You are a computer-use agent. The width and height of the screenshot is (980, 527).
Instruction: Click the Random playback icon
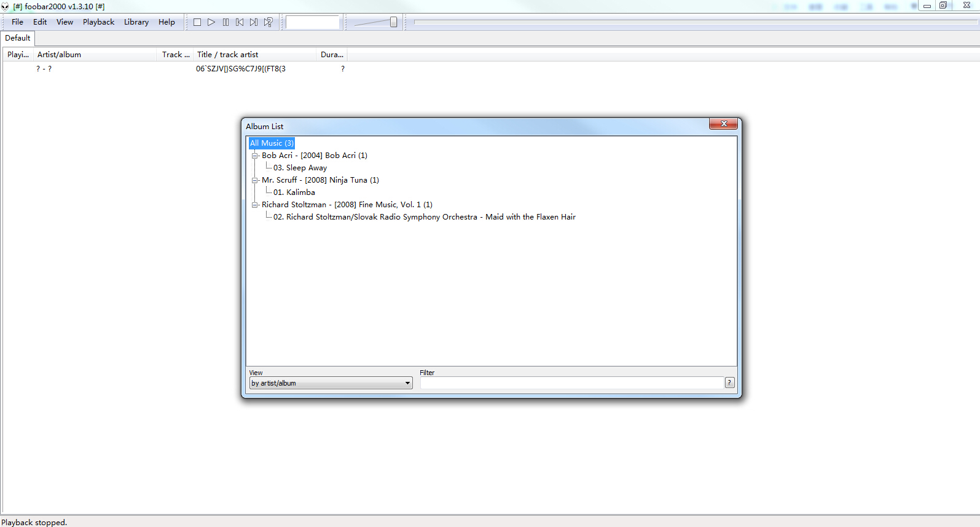[x=269, y=22]
